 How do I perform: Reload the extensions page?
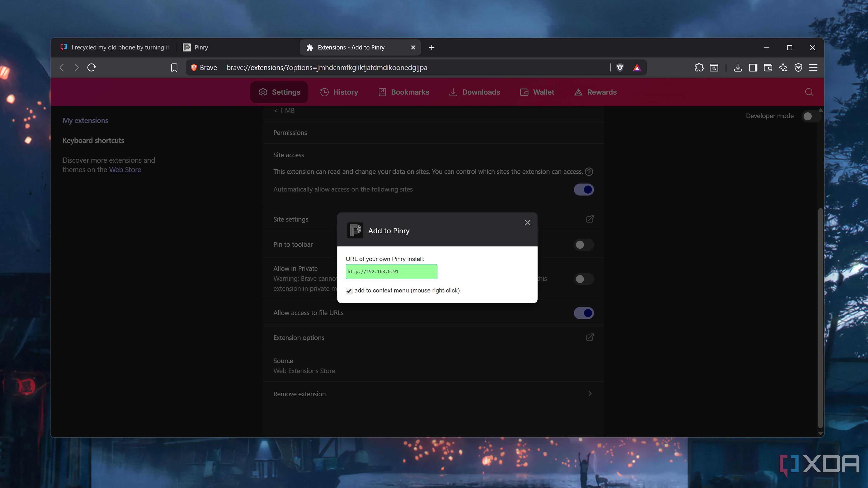click(x=92, y=68)
